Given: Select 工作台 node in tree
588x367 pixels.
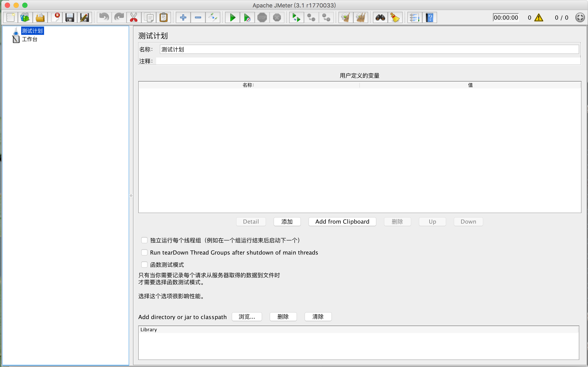Looking at the screenshot, I should coord(30,39).
